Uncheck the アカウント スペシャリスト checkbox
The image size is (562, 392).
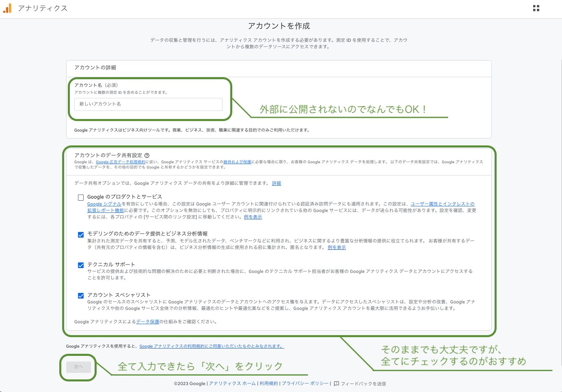(x=81, y=296)
